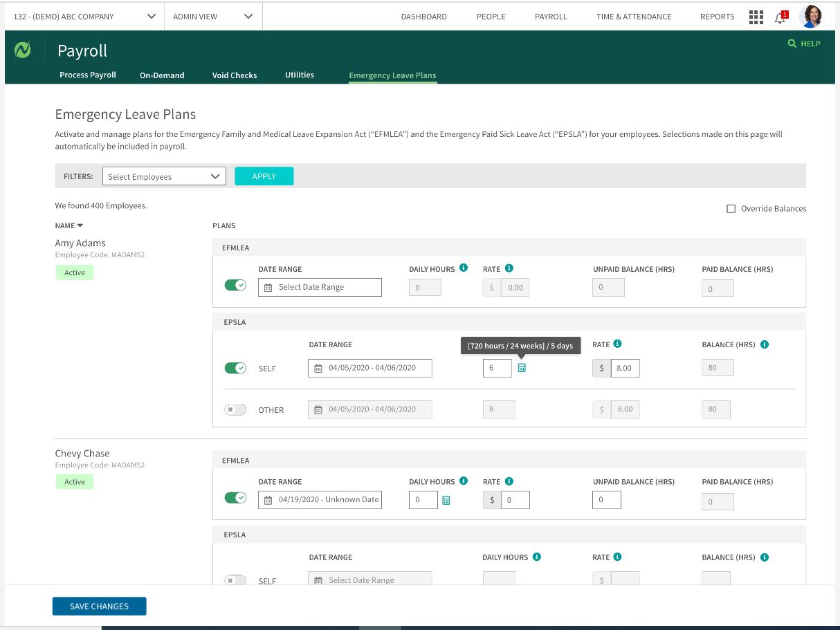Switch to the Process Payroll tab
This screenshot has width=840, height=630.
[x=88, y=75]
